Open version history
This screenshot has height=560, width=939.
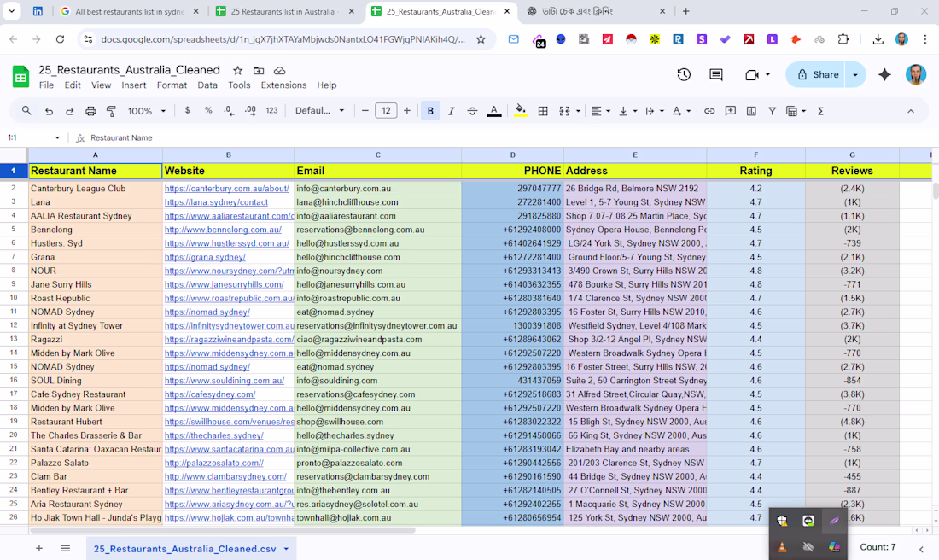pyautogui.click(x=684, y=74)
